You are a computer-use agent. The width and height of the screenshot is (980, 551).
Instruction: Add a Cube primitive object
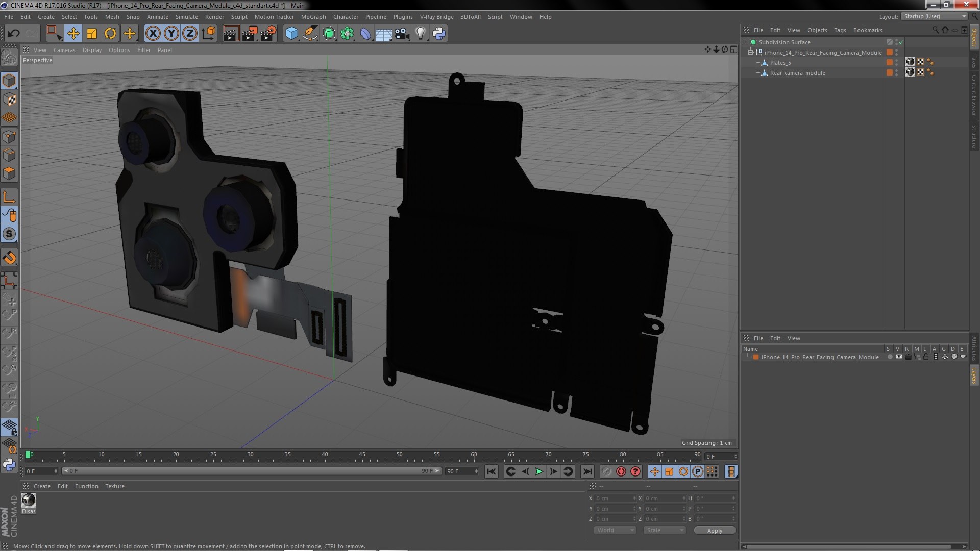291,34
